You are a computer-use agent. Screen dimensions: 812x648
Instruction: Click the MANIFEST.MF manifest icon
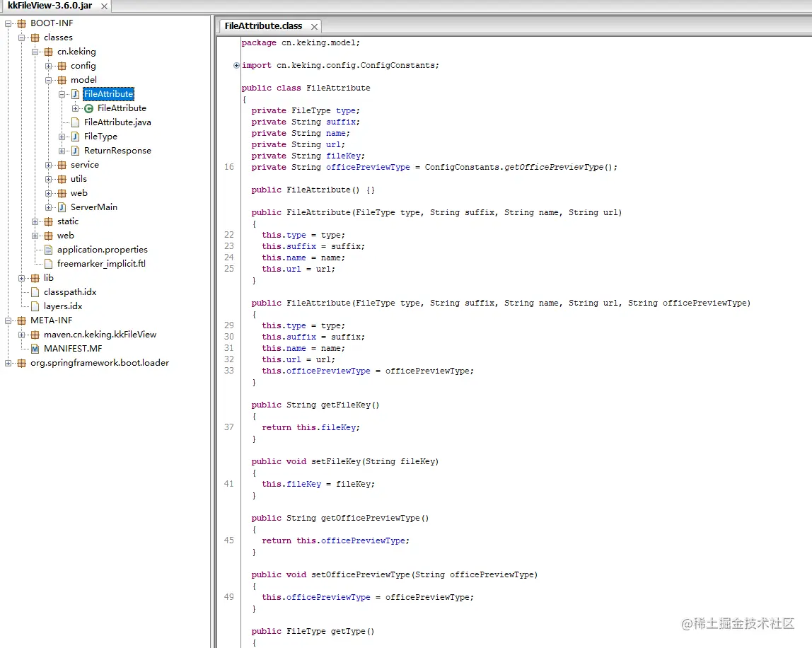tap(35, 349)
